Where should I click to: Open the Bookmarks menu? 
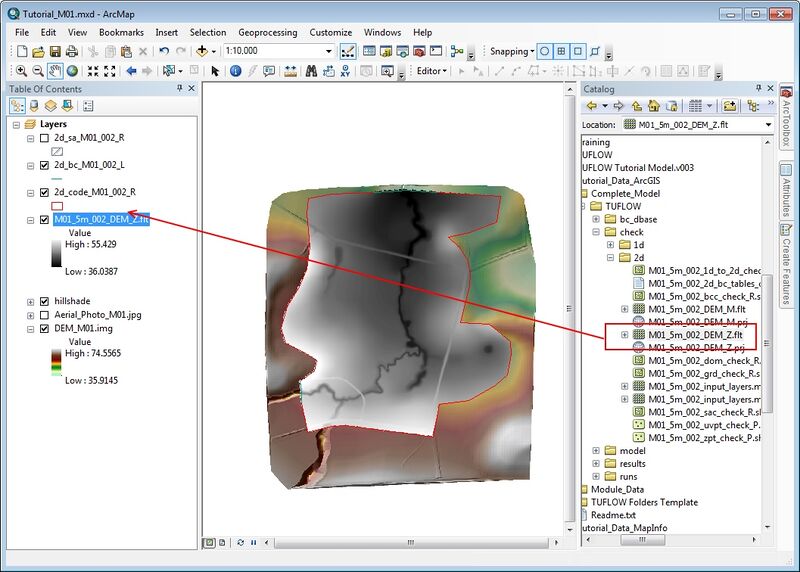click(121, 33)
